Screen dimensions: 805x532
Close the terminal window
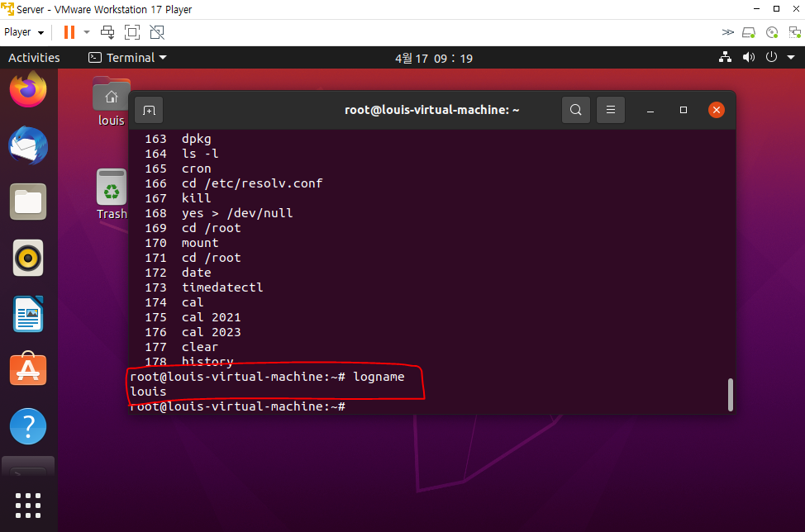click(x=717, y=110)
